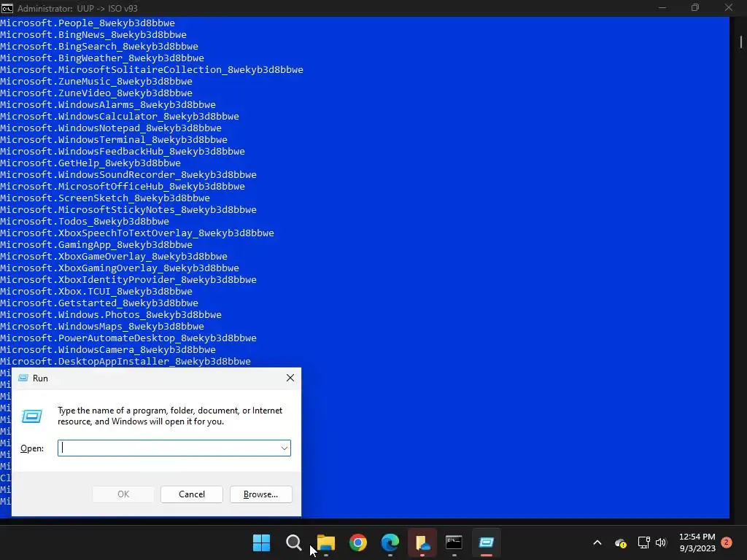Screen dimensions: 747x560
Task: Click the Microsoft.WindowsMaps line
Action: [x=102, y=326]
